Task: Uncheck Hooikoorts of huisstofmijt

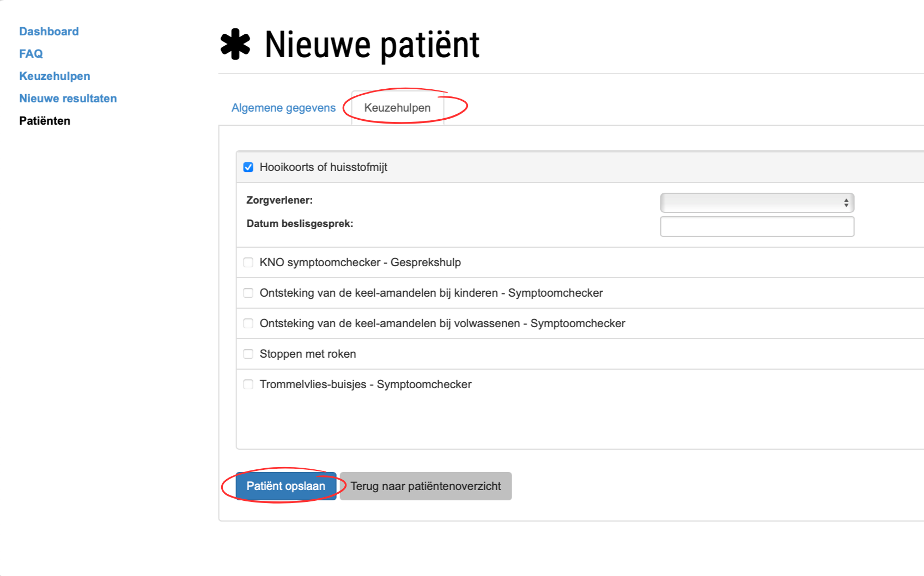Action: coord(248,167)
